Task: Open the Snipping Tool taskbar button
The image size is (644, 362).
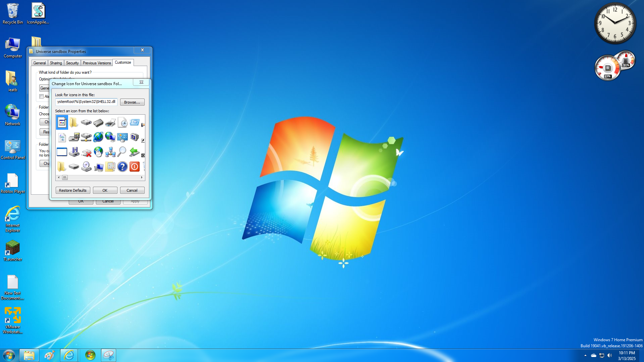Action: click(x=109, y=355)
